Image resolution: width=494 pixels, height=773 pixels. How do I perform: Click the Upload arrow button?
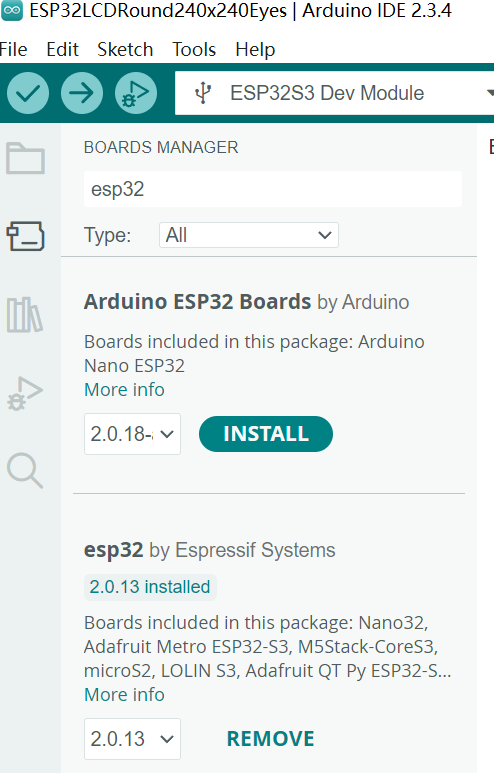click(82, 93)
